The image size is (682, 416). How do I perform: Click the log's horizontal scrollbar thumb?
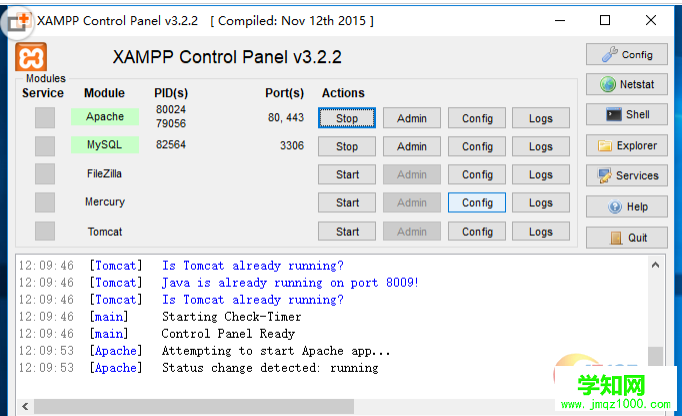194,406
